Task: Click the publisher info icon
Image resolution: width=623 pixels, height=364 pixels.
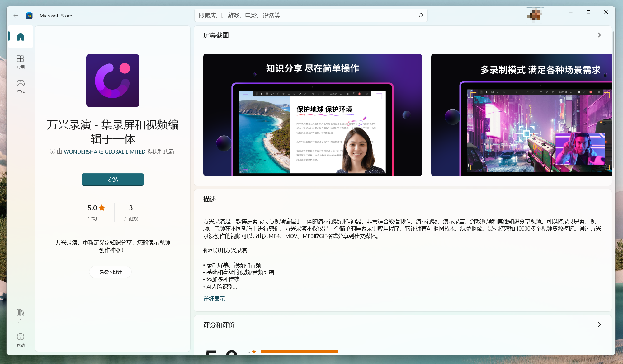Action: (53, 152)
